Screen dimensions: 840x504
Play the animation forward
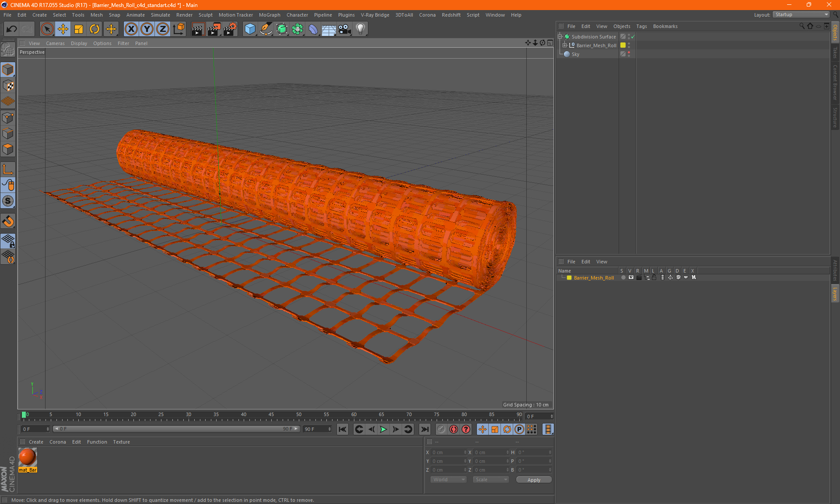pyautogui.click(x=383, y=429)
